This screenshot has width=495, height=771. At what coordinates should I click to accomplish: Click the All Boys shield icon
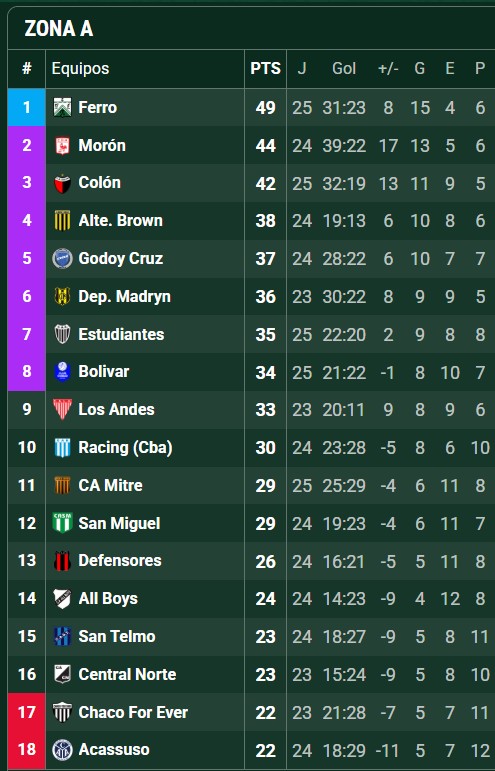(62, 598)
